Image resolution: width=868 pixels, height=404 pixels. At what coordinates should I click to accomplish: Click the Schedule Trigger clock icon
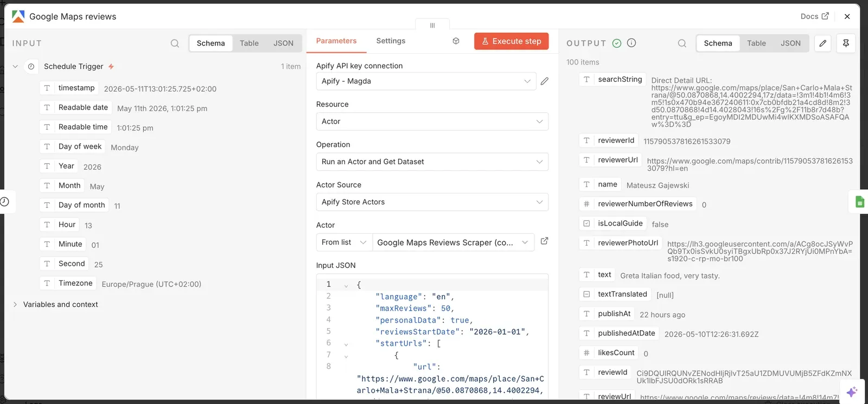point(31,66)
